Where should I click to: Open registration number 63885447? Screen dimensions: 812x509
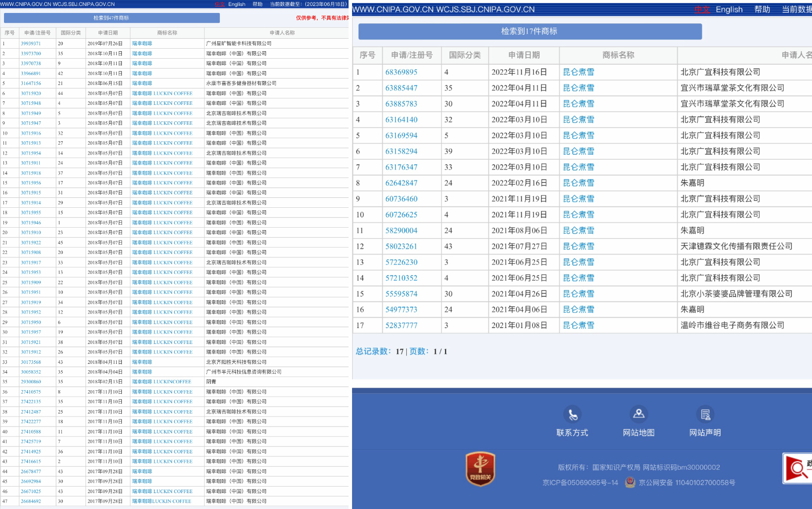pyautogui.click(x=401, y=88)
